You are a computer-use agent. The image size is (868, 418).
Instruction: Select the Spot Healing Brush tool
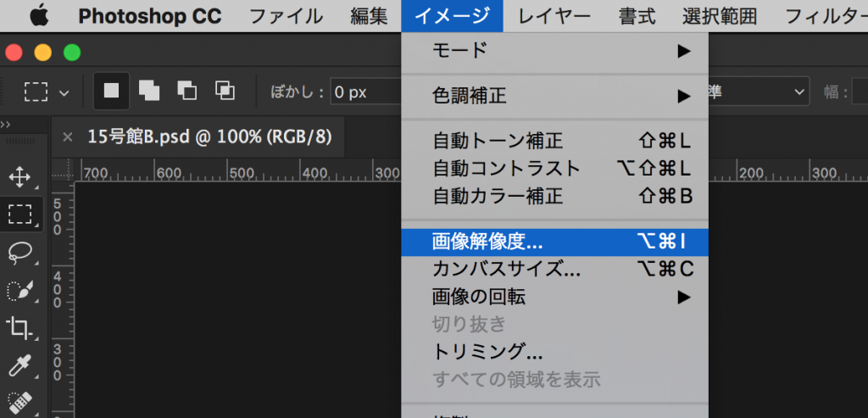[20, 402]
